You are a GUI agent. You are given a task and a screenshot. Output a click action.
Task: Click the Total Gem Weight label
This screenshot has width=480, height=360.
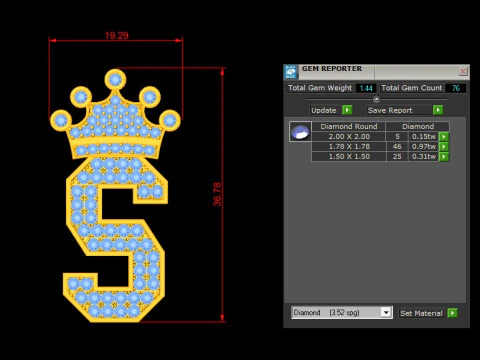320,88
